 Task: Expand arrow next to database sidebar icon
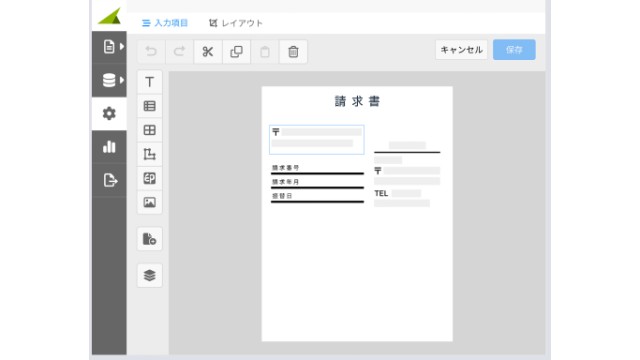[x=122, y=80]
